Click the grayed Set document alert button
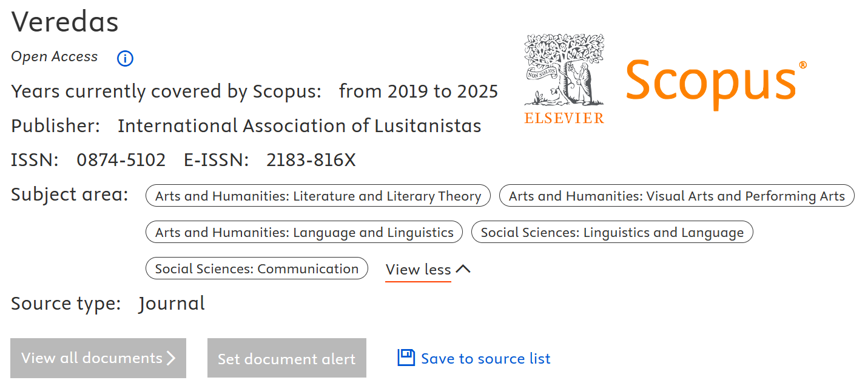This screenshot has height=383, width=868. coord(286,358)
